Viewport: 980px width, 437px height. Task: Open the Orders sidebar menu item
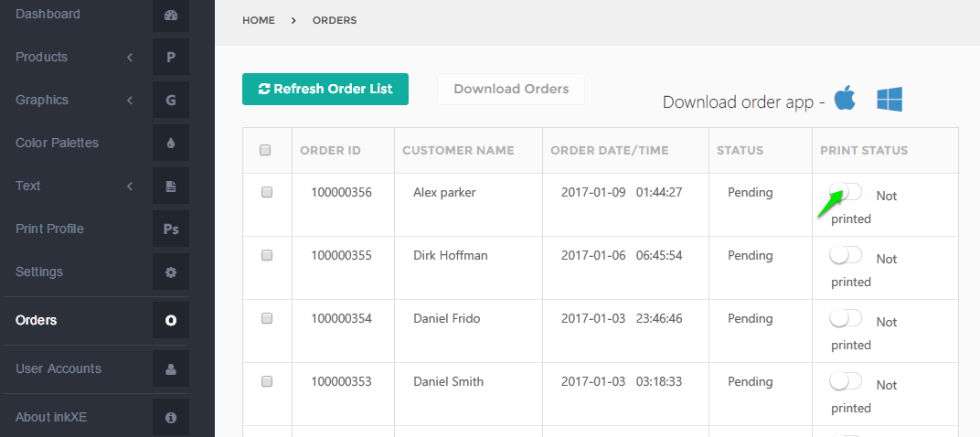click(37, 320)
